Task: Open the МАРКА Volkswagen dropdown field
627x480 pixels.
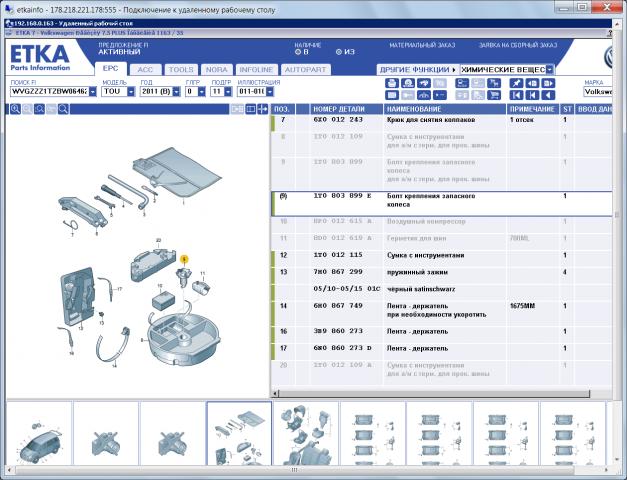Action: coord(597,92)
